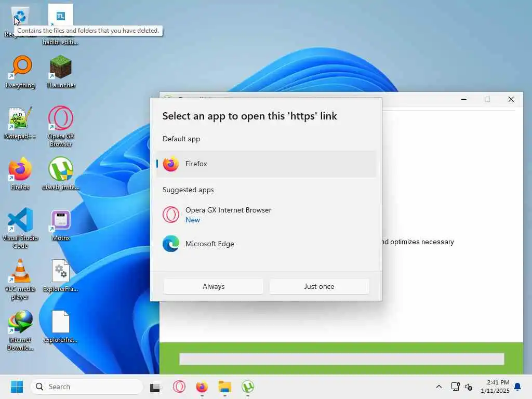Click the Always button
Screen dimensions: 532x399
[214, 286]
